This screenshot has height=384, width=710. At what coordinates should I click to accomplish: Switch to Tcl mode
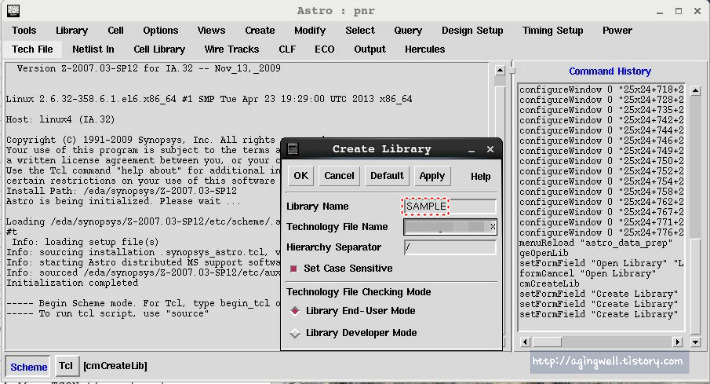[66, 365]
